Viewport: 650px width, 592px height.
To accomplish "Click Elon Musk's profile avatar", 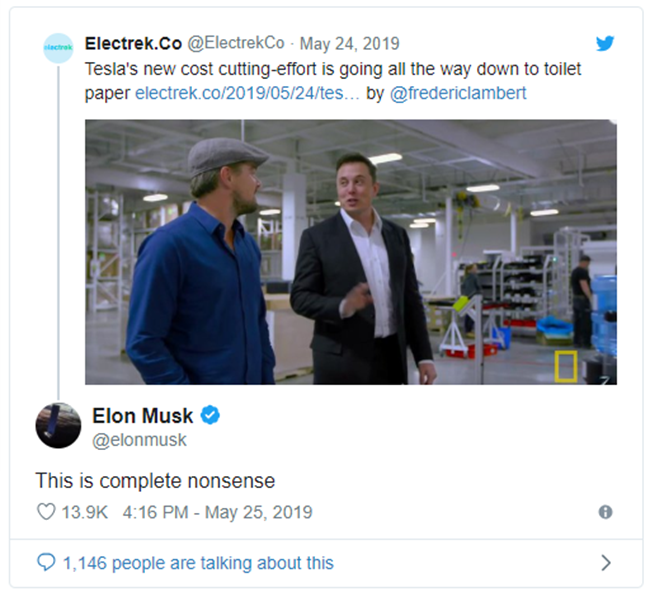I will [58, 425].
